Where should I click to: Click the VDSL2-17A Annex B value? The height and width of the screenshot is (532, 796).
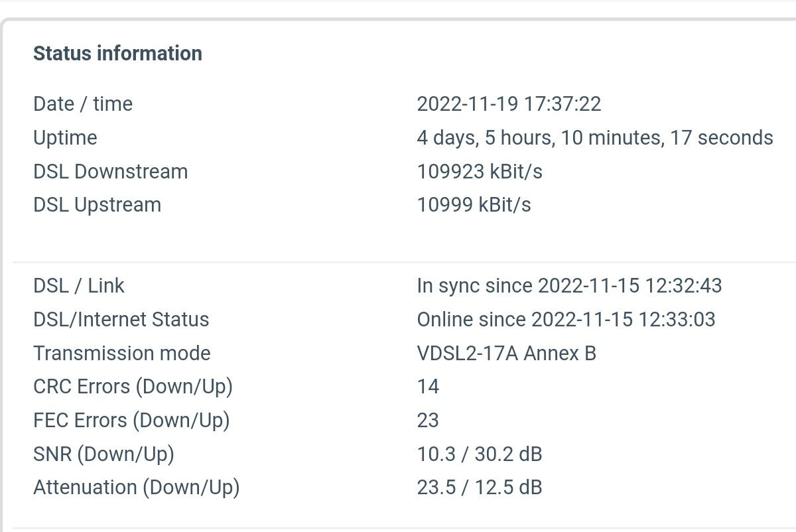point(506,354)
